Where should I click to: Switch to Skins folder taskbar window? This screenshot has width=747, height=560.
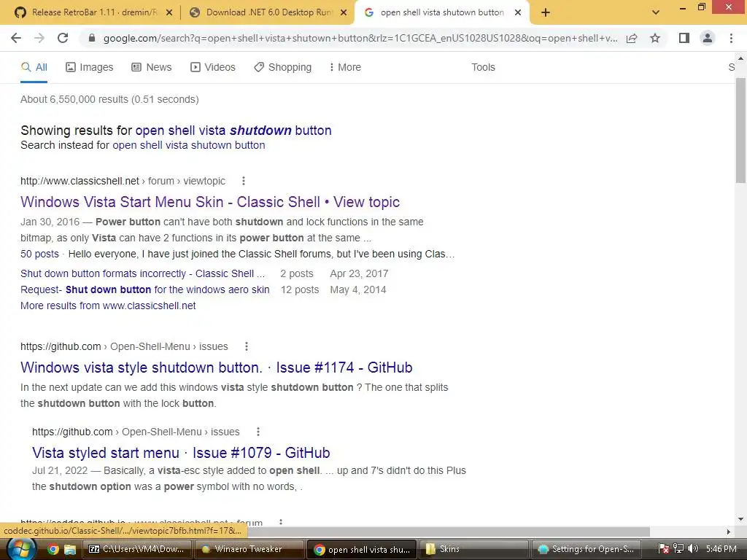tap(473, 549)
